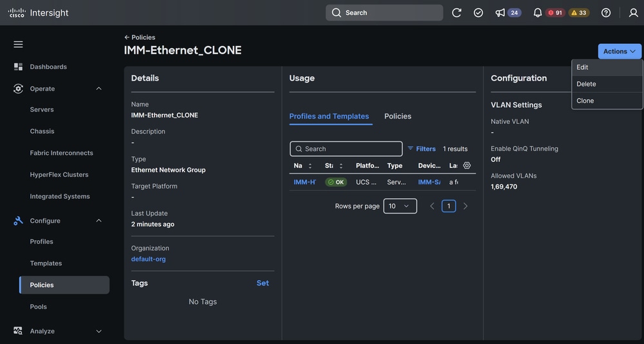Open Integrated Systems in sidebar
The height and width of the screenshot is (344, 644).
pos(60,196)
